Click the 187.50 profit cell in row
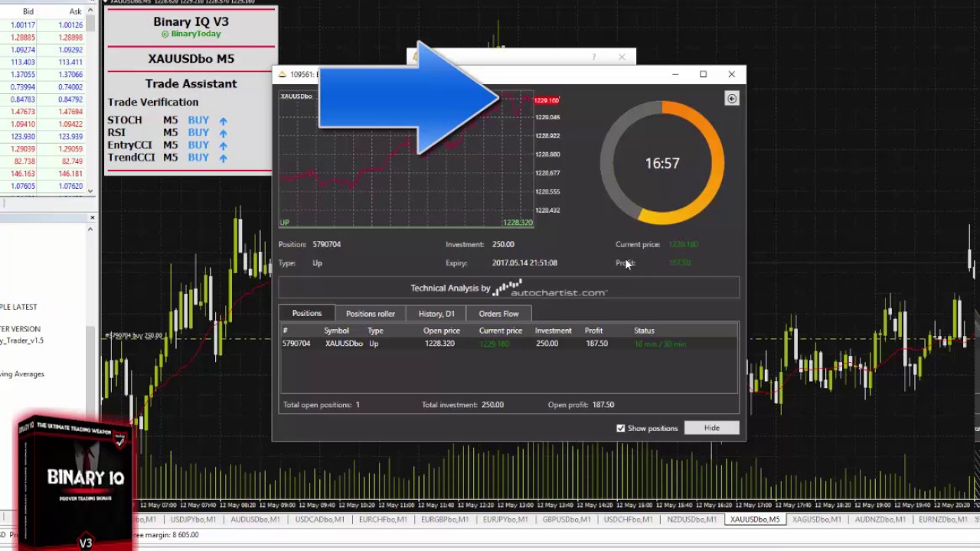 (x=596, y=344)
